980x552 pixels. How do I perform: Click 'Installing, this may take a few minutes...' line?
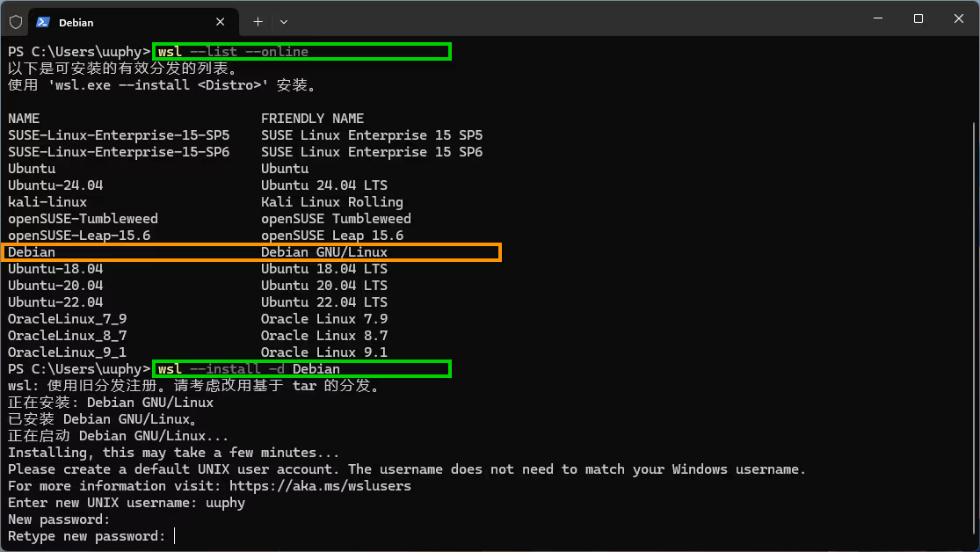(x=174, y=453)
